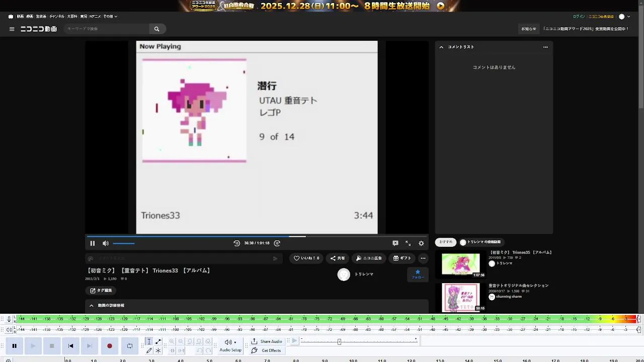
Task: Open the Triones35 album thumbnail
Action: click(x=461, y=264)
